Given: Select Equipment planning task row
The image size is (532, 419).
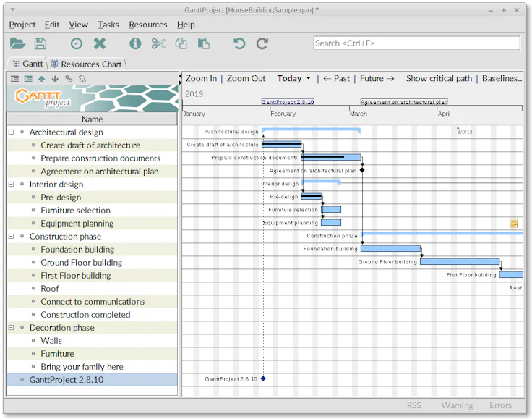Looking at the screenshot, I should pyautogui.click(x=92, y=224).
